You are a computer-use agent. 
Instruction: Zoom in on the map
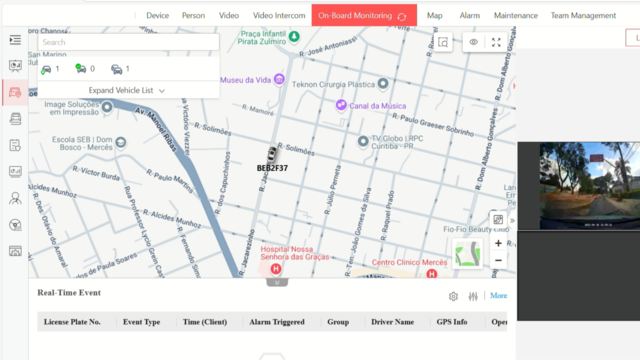click(x=498, y=243)
